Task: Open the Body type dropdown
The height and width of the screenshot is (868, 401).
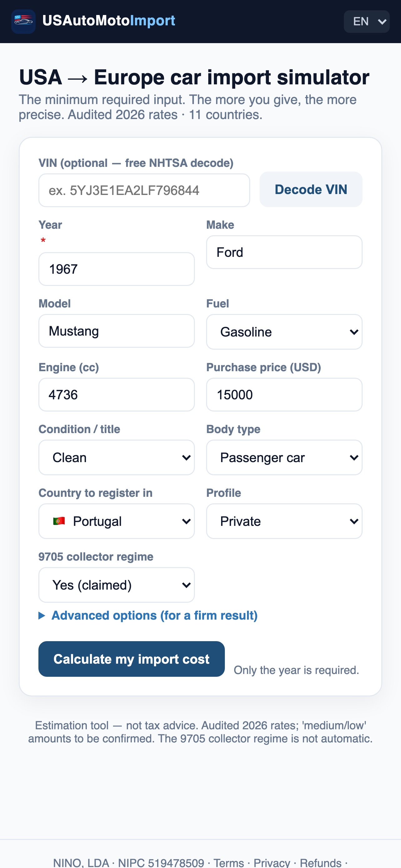Action: 284,457
